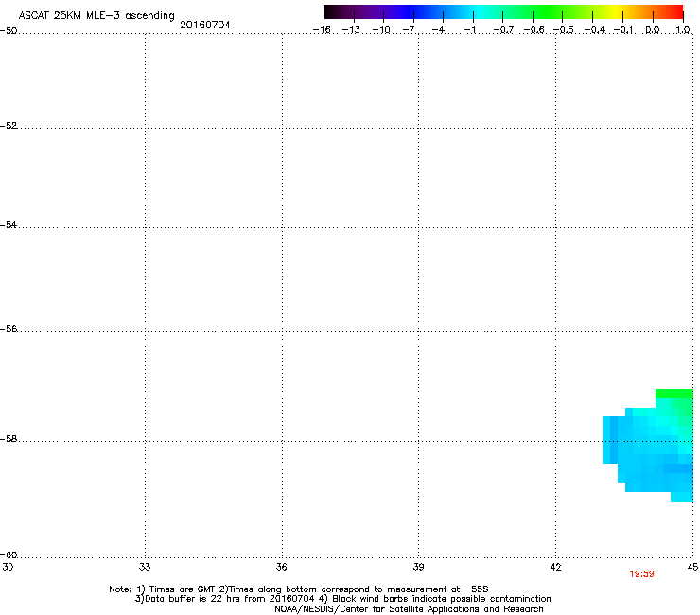The width and height of the screenshot is (700, 615).
Task: Click the -0.6 color scale label
Action: point(534,30)
